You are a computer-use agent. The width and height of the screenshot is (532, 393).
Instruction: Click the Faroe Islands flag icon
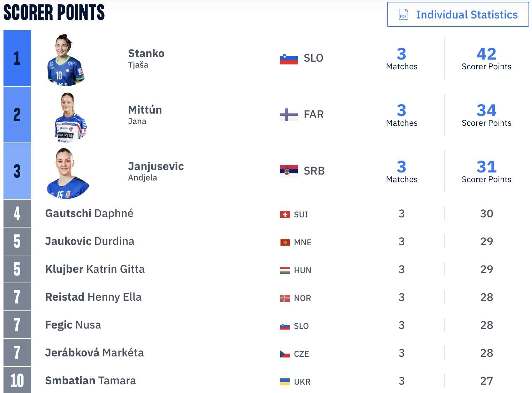click(x=289, y=115)
